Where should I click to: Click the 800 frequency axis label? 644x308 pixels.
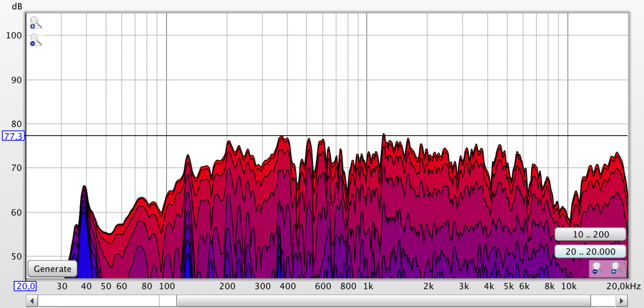348,286
